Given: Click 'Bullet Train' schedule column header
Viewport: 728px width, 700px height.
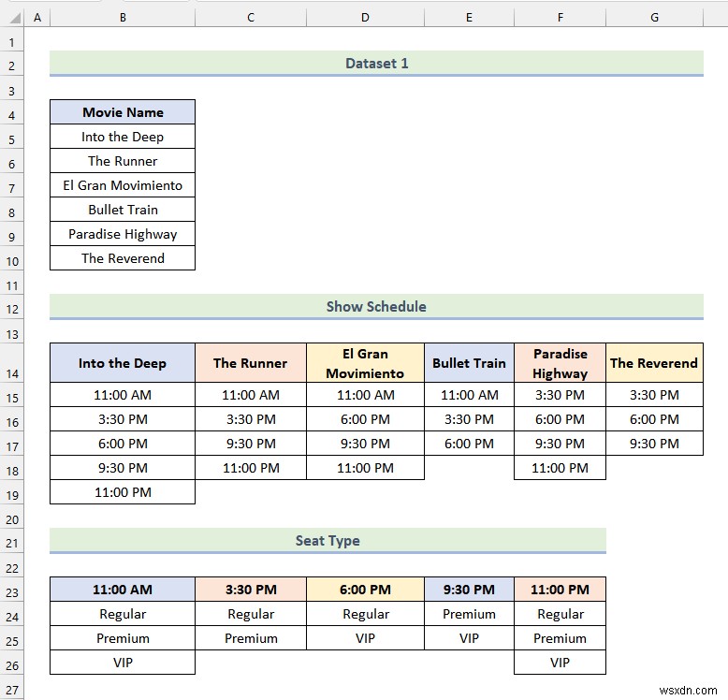Looking at the screenshot, I should pos(469,363).
